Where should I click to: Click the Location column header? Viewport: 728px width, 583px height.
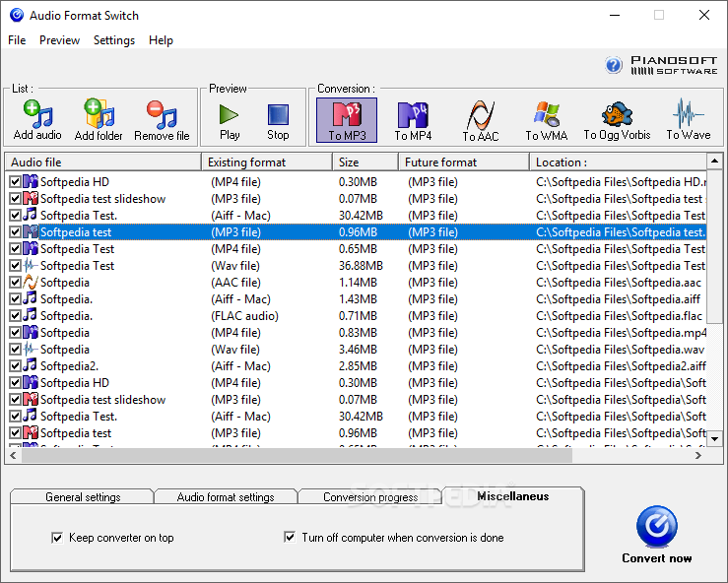click(618, 162)
